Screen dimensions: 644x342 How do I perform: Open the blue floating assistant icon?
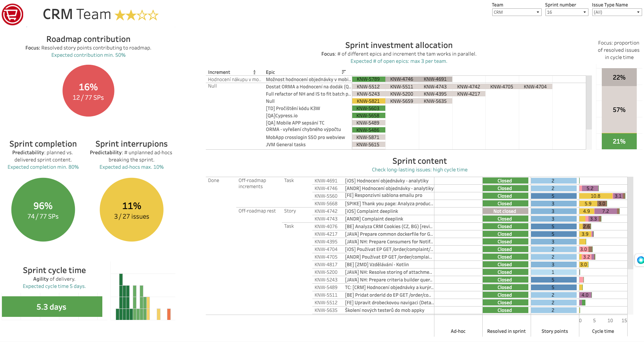pos(641,260)
